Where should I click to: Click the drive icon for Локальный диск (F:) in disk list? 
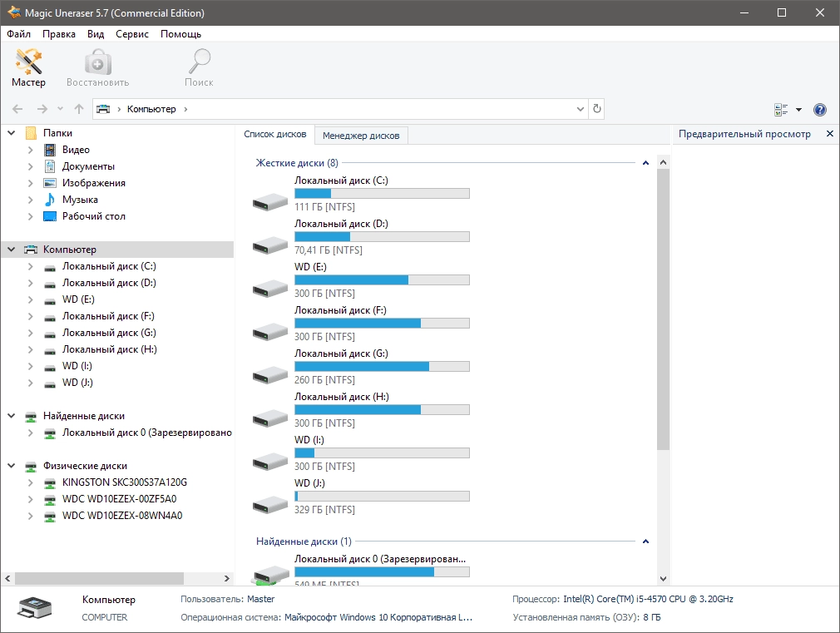click(x=270, y=332)
